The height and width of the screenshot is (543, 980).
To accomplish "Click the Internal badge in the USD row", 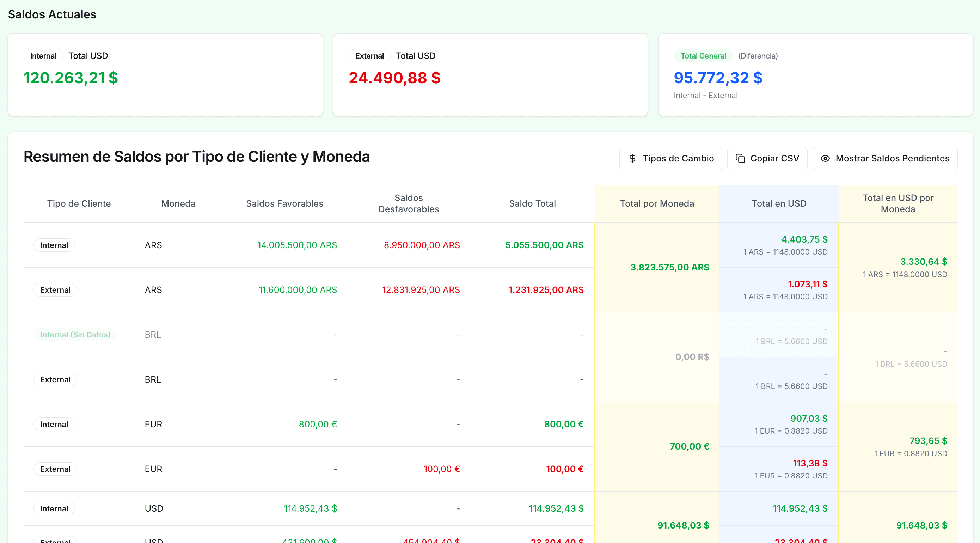I will (54, 508).
